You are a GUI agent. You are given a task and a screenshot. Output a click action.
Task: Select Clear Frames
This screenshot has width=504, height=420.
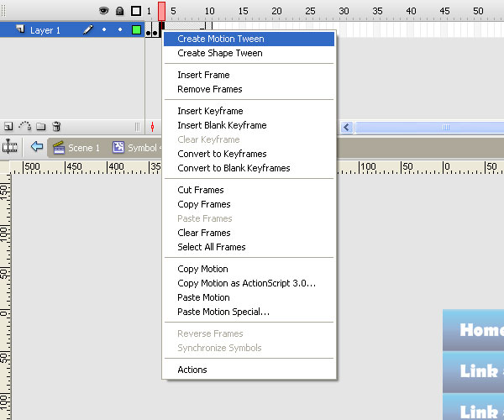(x=249, y=233)
